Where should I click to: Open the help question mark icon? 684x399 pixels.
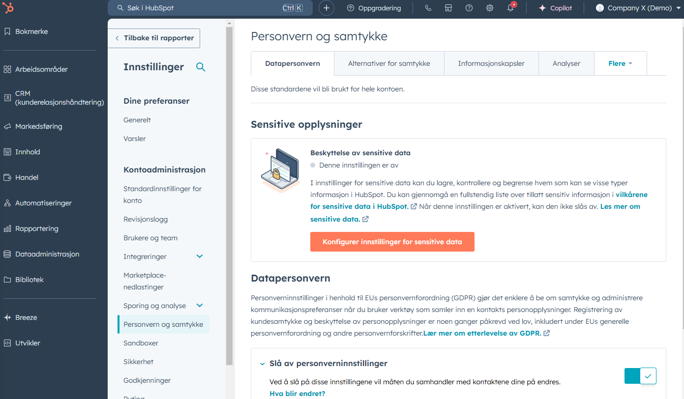(469, 8)
